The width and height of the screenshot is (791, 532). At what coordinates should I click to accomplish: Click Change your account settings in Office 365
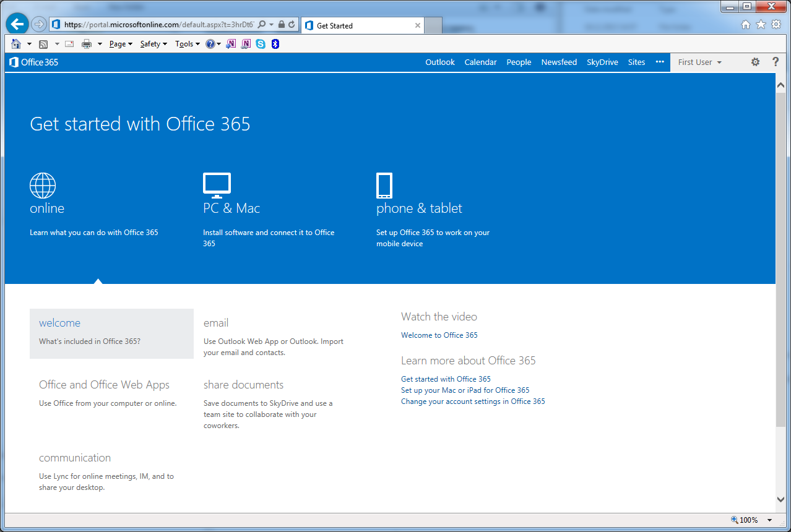(473, 401)
